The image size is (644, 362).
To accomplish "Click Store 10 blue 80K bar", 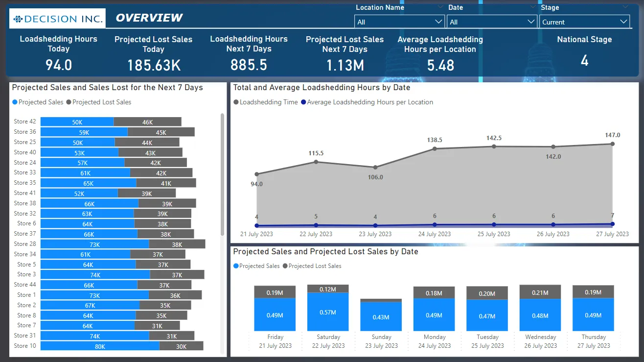I will click(x=100, y=346).
